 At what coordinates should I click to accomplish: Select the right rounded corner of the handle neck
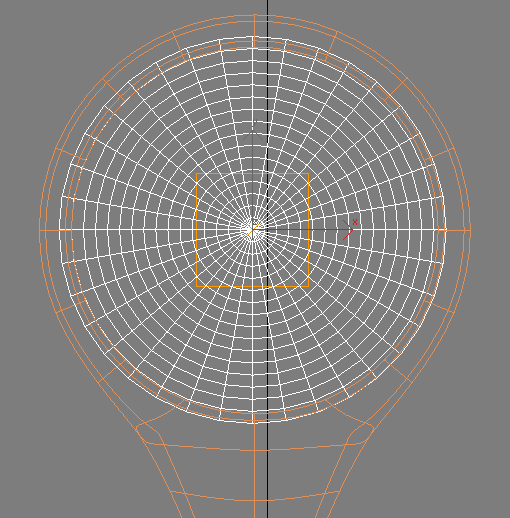tap(369, 428)
